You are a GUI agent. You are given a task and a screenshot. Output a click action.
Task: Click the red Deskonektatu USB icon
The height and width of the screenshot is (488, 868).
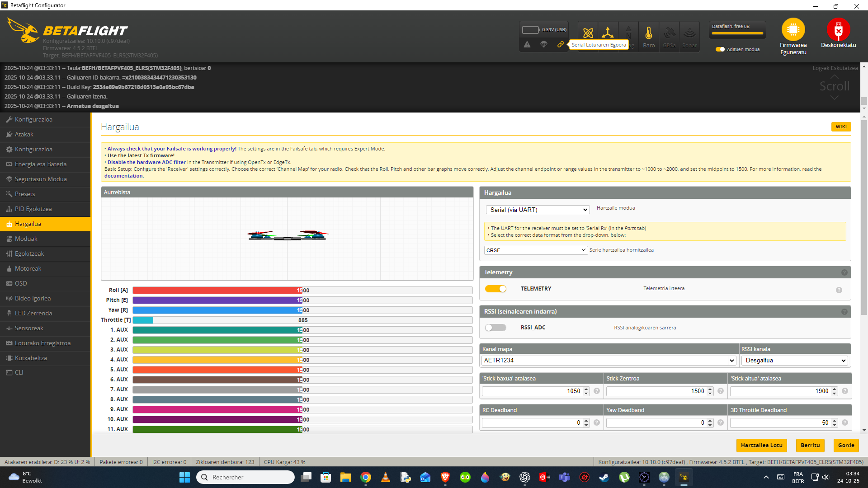[838, 30]
